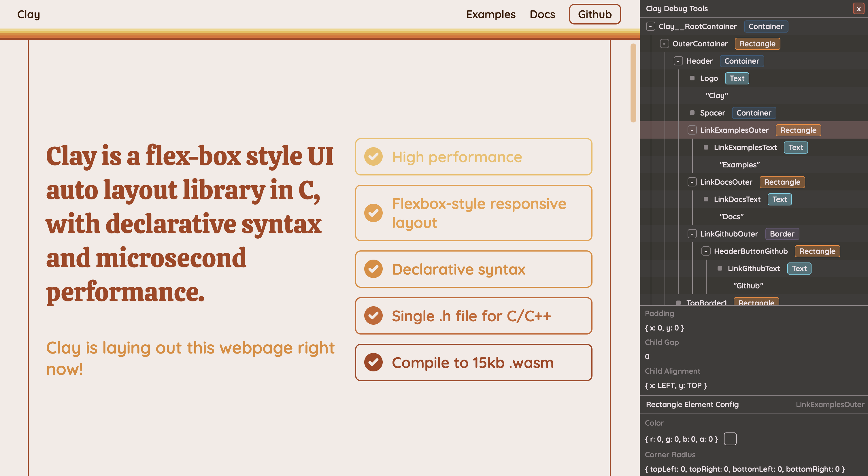Click the checkmark icon on Declarative syntax card
Image resolution: width=868 pixels, height=476 pixels.
click(x=373, y=269)
